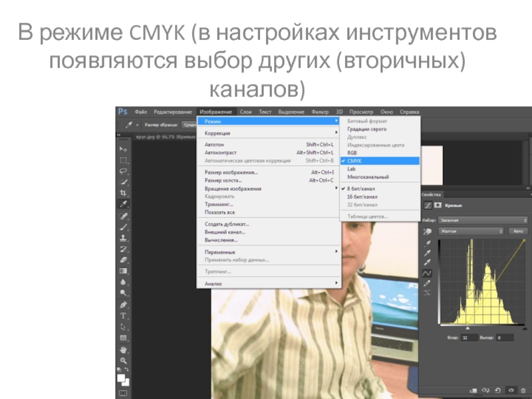Delete adjustment layer with trash icon

click(x=523, y=390)
